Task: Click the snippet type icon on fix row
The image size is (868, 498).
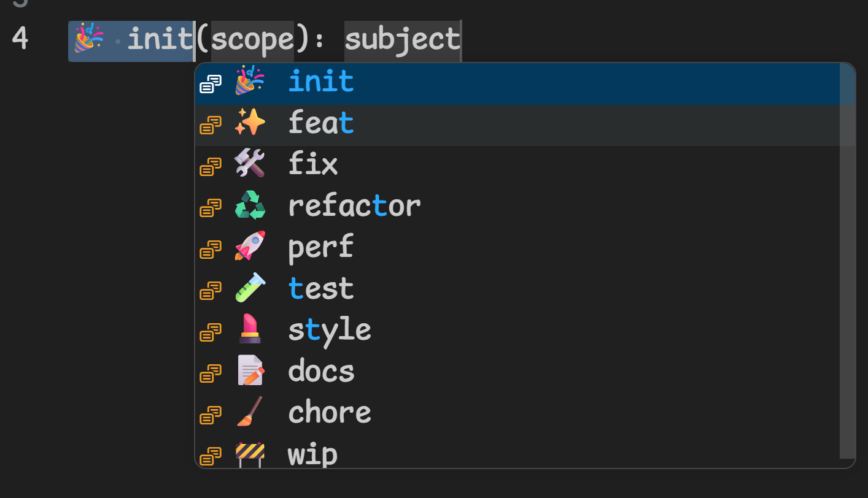Action: 211,166
